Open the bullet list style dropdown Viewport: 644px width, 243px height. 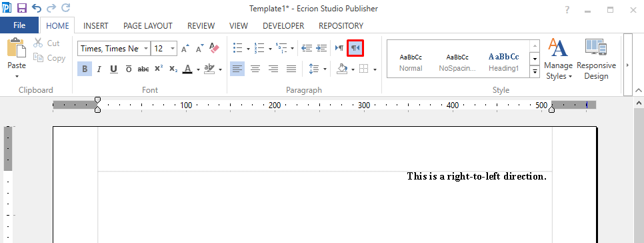point(248,49)
